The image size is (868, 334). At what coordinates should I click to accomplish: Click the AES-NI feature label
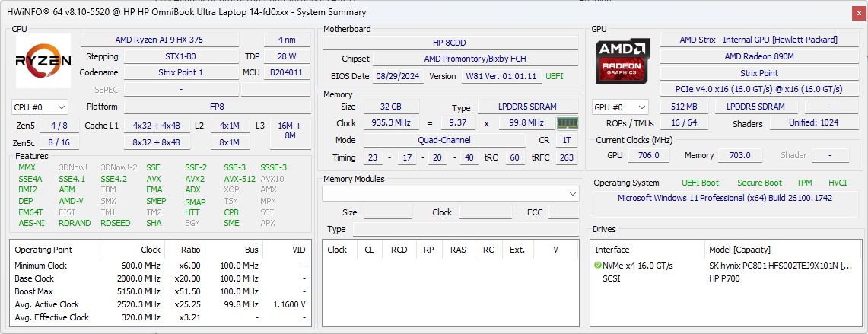(x=31, y=223)
